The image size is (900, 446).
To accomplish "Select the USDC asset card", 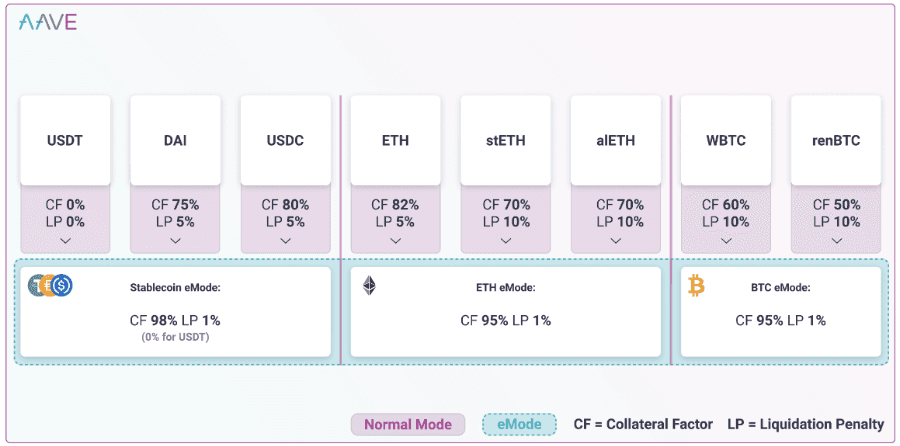I will click(x=285, y=140).
